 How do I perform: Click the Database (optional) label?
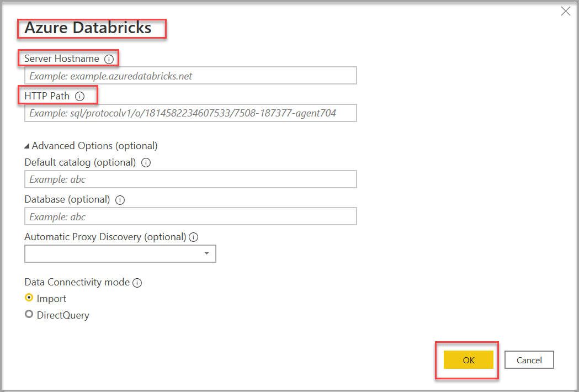point(67,199)
